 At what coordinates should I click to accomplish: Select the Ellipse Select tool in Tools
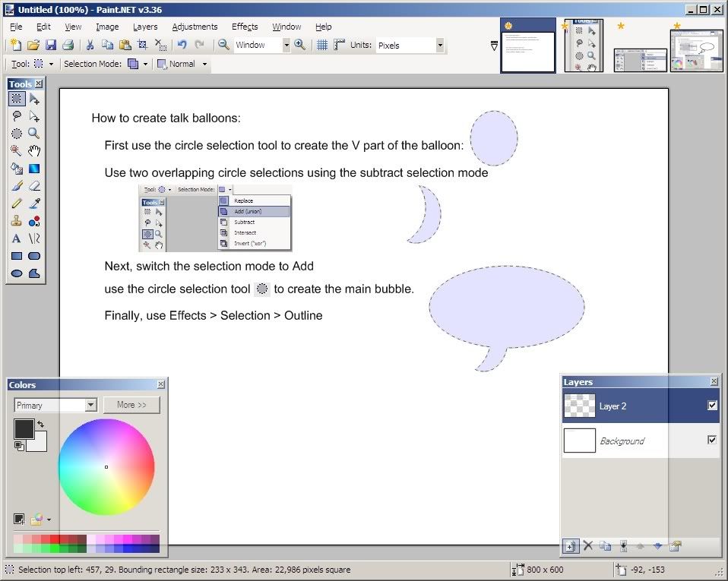pyautogui.click(x=17, y=134)
